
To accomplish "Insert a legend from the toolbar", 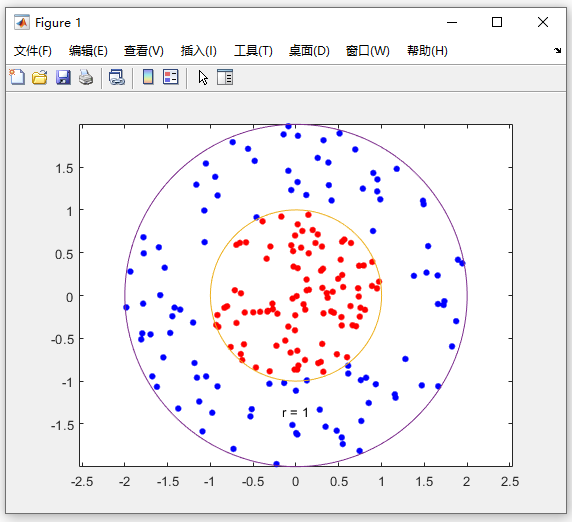I will coord(171,77).
